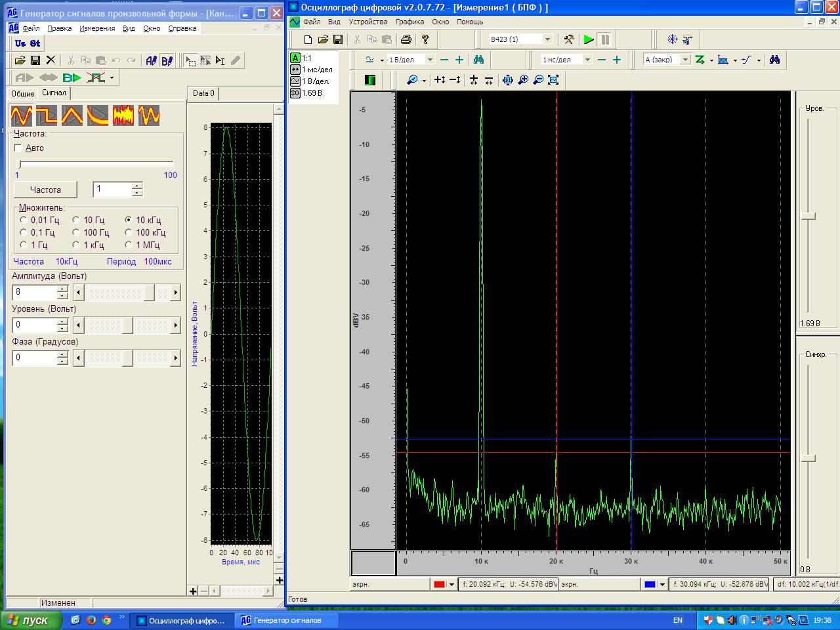Click the Us St toolbar button
Viewport: 840px width, 630px height.
pyautogui.click(x=28, y=43)
